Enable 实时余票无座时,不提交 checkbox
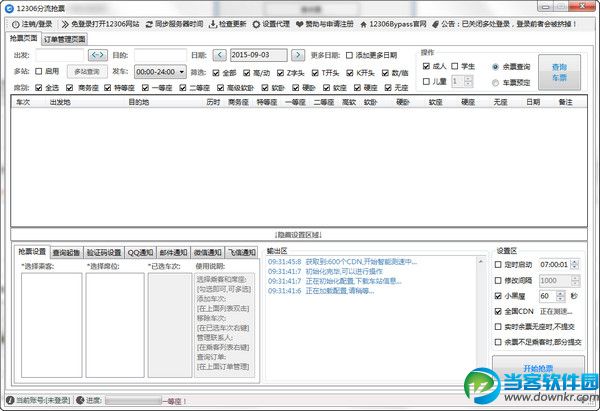 point(498,327)
